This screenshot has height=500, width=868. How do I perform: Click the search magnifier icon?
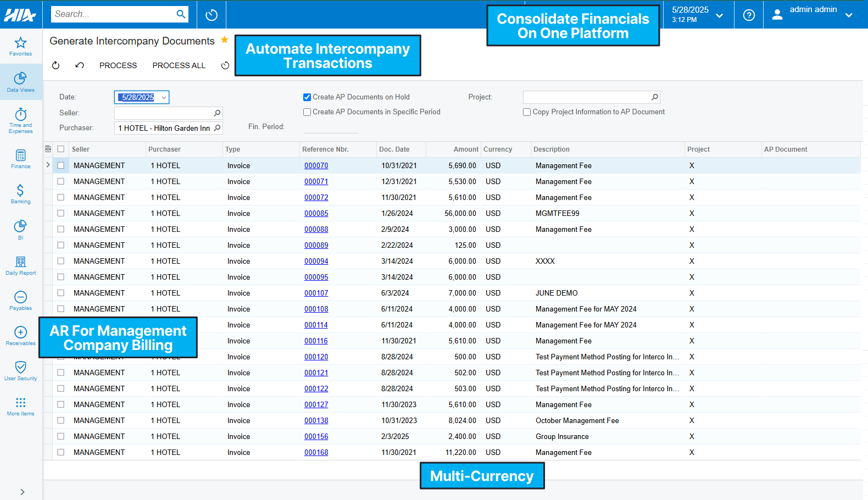coord(181,14)
